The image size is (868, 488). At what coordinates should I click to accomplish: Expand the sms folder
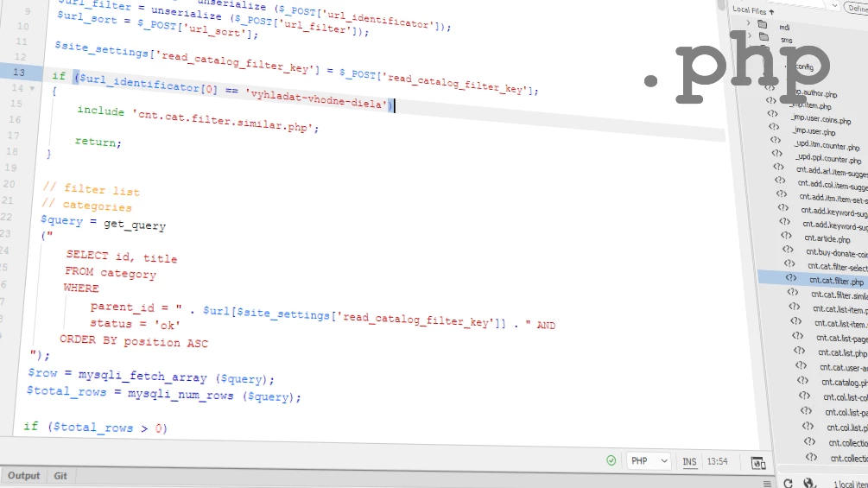tap(750, 35)
